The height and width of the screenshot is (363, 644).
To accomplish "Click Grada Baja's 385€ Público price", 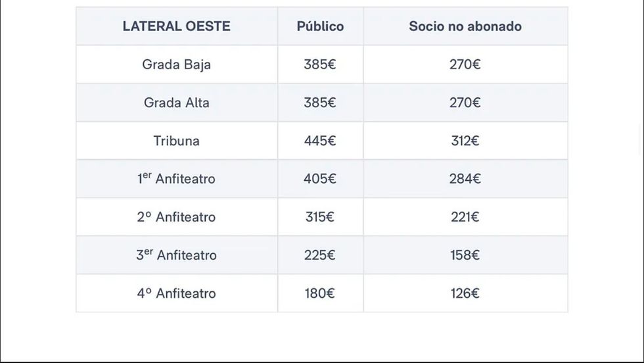I will 320,64.
